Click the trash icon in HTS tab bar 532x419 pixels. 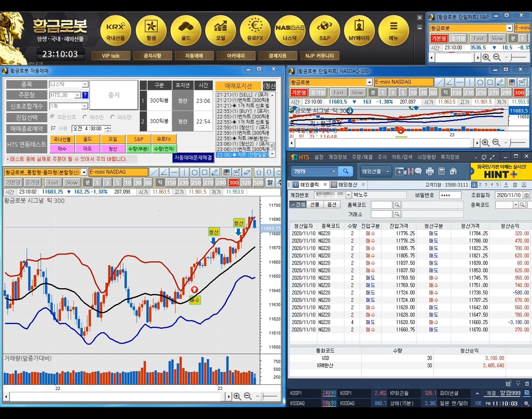pyautogui.click(x=515, y=185)
